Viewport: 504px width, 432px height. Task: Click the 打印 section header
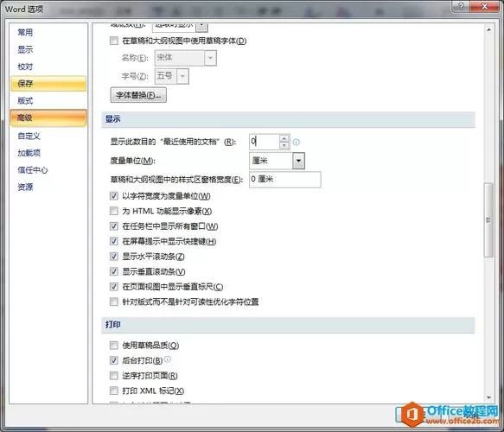pyautogui.click(x=288, y=325)
